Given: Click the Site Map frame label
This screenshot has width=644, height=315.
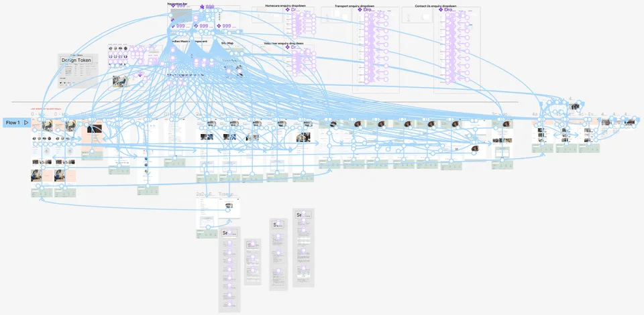Looking at the screenshot, I should 227,43.
